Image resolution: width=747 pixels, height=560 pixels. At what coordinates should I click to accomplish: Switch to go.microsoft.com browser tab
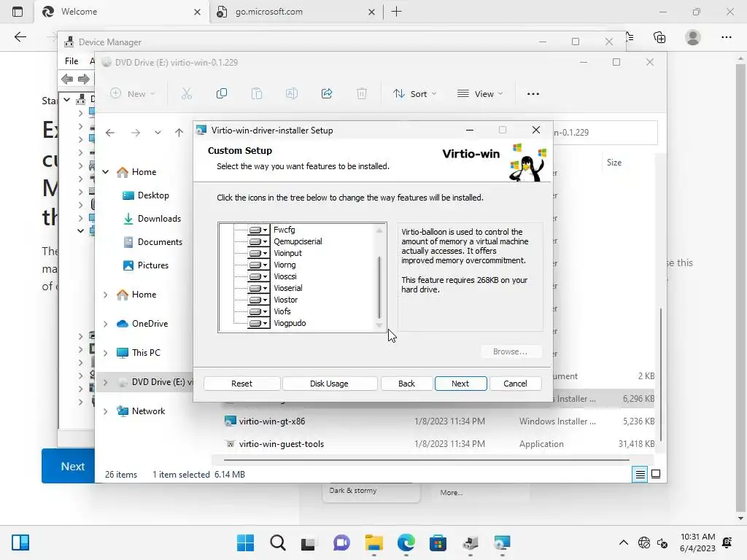(x=295, y=12)
